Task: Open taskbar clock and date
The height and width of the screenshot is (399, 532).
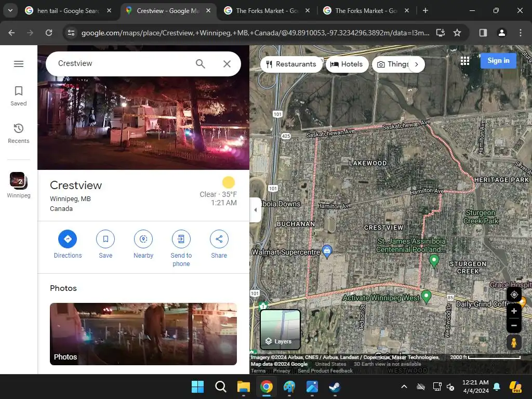Action: click(475, 387)
